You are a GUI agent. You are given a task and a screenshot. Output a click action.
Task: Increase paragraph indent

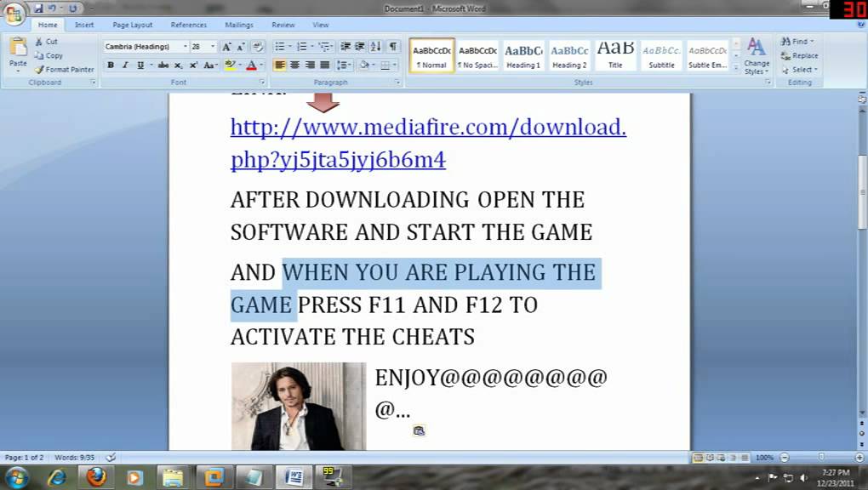click(x=359, y=47)
